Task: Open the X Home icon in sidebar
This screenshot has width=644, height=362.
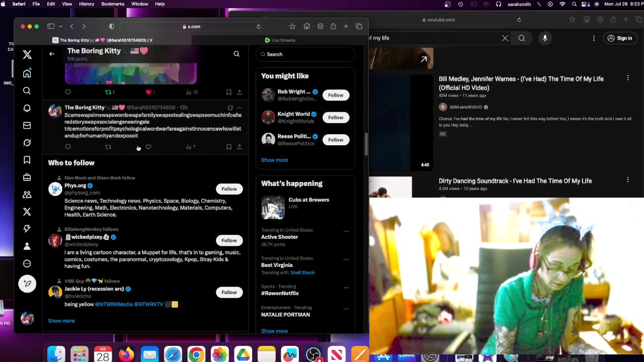Action: [27, 74]
